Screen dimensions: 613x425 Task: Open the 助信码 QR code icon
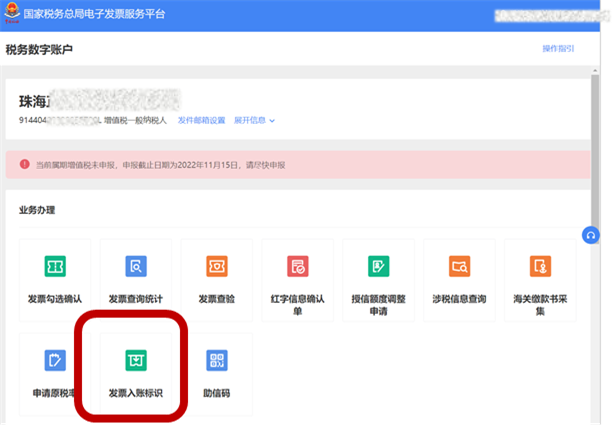[x=217, y=360]
